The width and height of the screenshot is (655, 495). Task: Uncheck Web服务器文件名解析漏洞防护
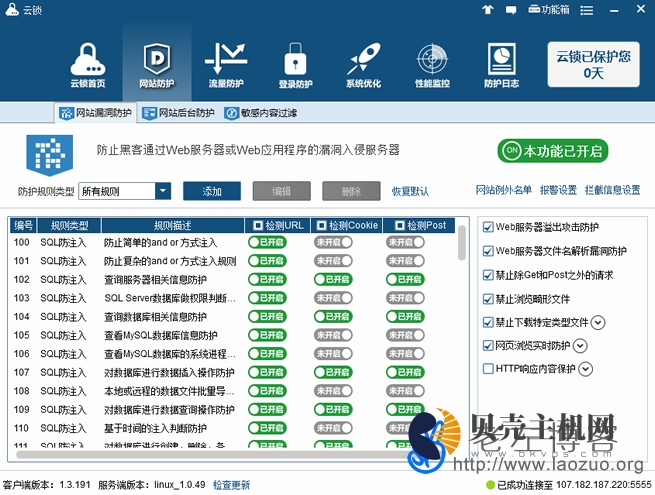487,251
